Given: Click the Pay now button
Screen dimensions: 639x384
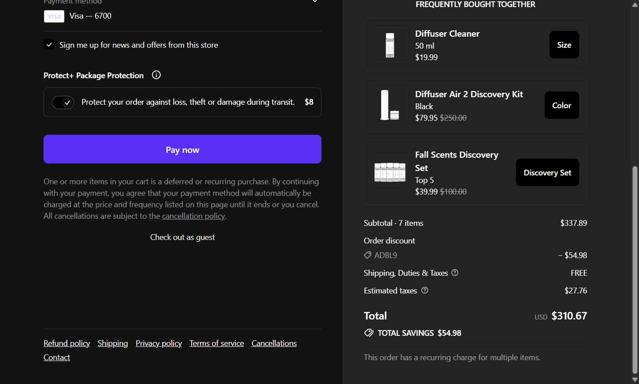Looking at the screenshot, I should coord(183,150).
